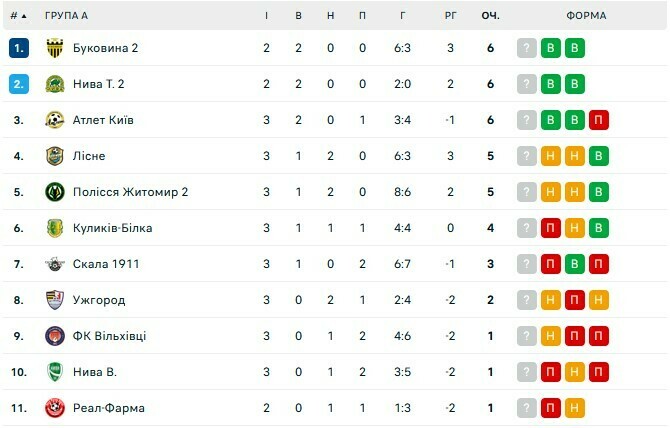670x428 pixels.
Task: Click the Буковина 2 team logo
Action: (x=54, y=48)
